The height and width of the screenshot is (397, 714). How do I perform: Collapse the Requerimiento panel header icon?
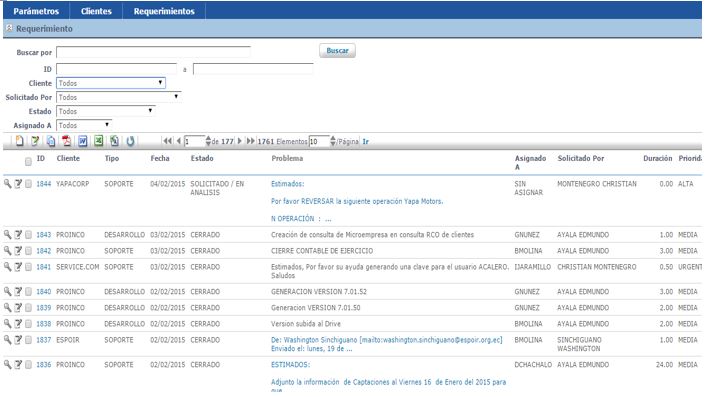(x=9, y=28)
